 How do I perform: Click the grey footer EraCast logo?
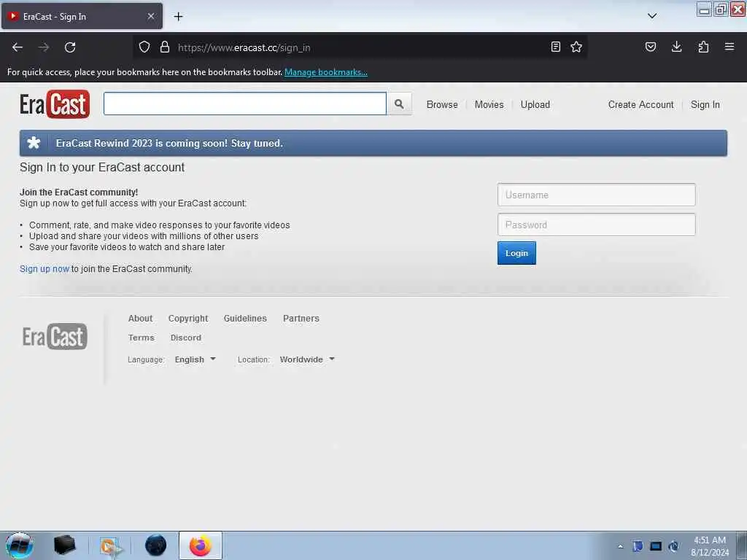click(x=55, y=337)
